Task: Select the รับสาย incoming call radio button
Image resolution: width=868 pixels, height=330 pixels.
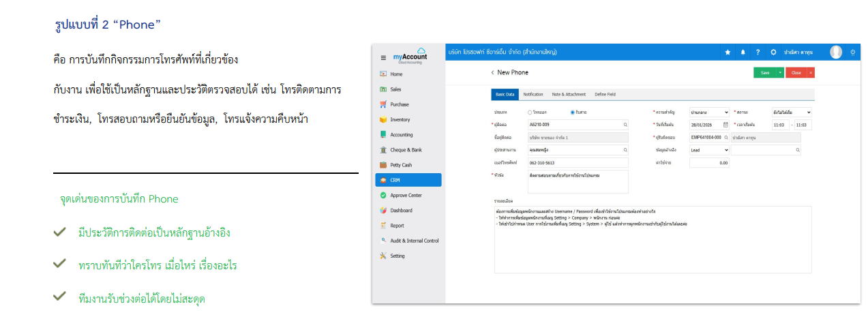Action: point(573,112)
